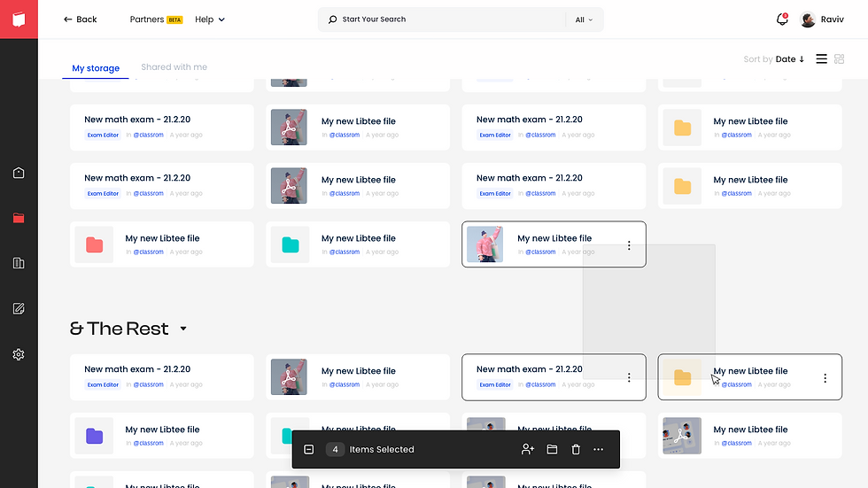Move selected items with the folder icon

(x=552, y=449)
